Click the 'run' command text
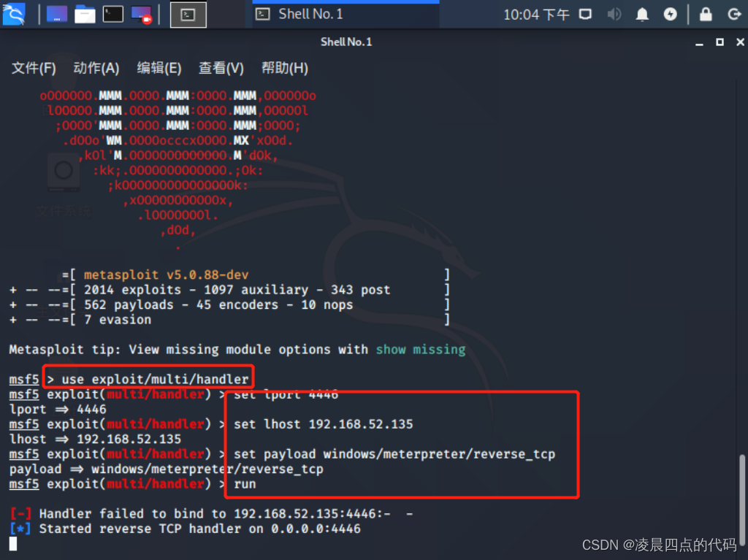748x560 pixels. click(x=245, y=484)
